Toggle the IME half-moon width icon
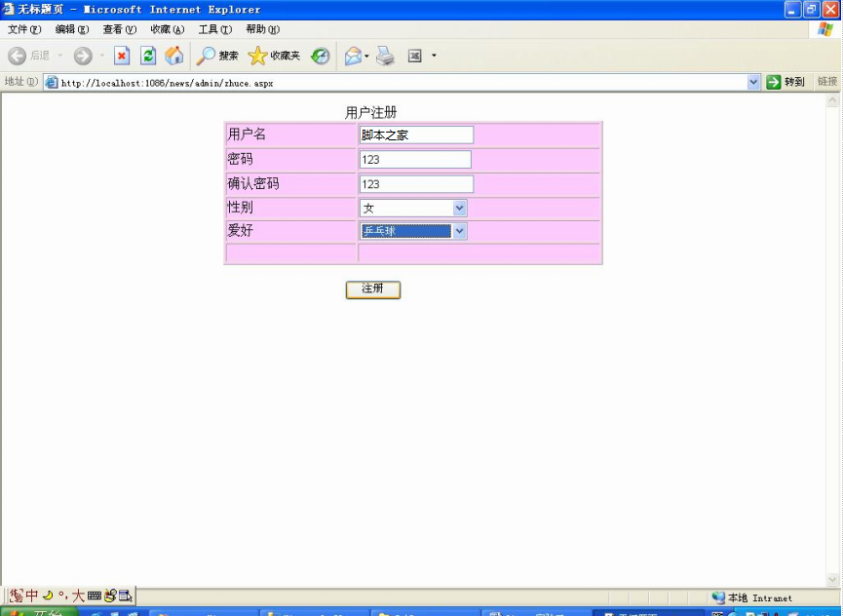 point(48,595)
